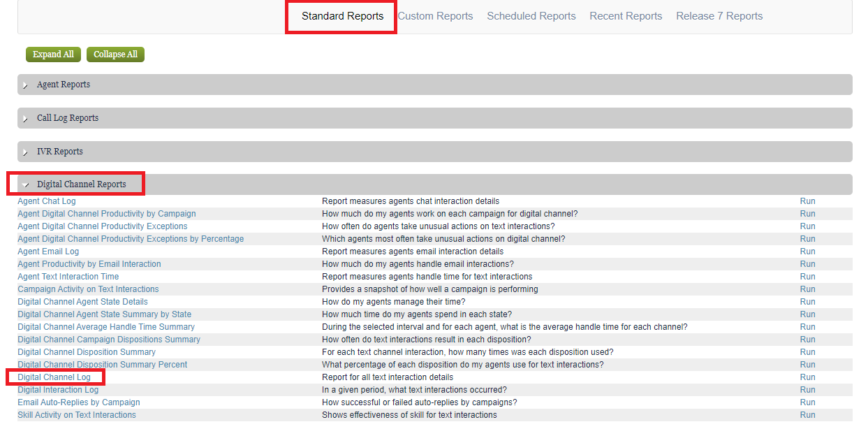Run Email Auto-Replies by Campaign report
The image size is (868, 429).
807,402
